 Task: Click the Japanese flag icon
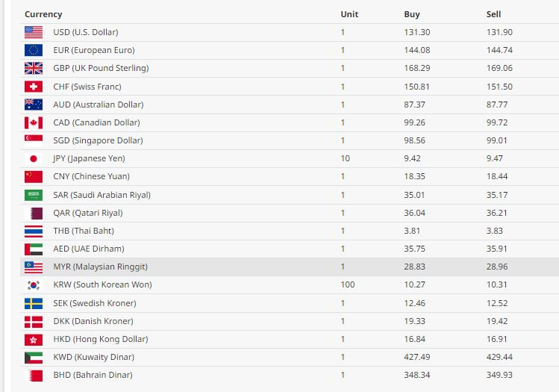tap(34, 159)
